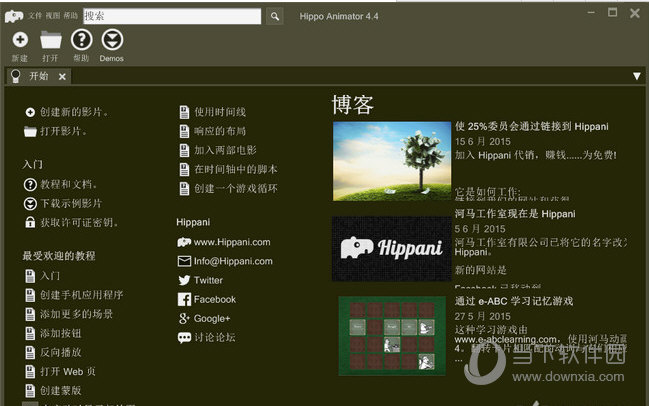
Task: Click the folder icon beside 打开影片
Action: pos(30,132)
